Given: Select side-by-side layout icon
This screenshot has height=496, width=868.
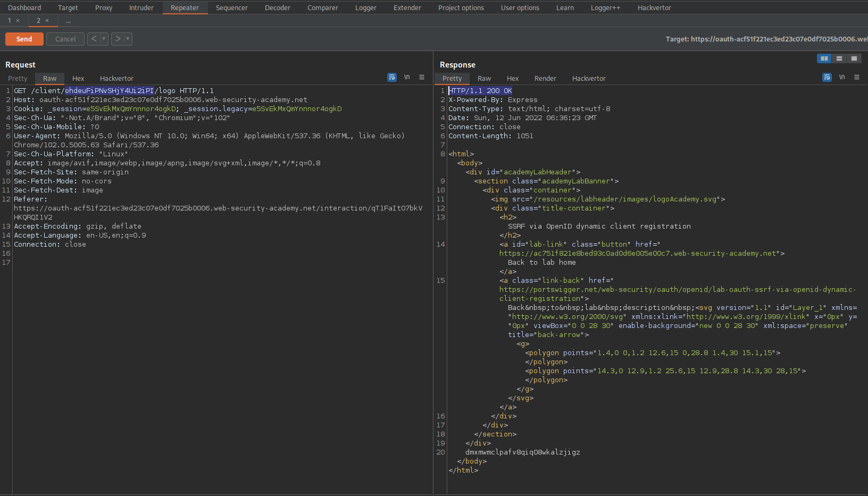Looking at the screenshot, I should [x=824, y=58].
